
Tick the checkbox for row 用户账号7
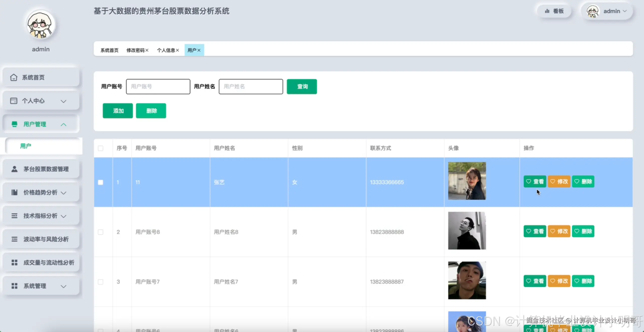101,282
